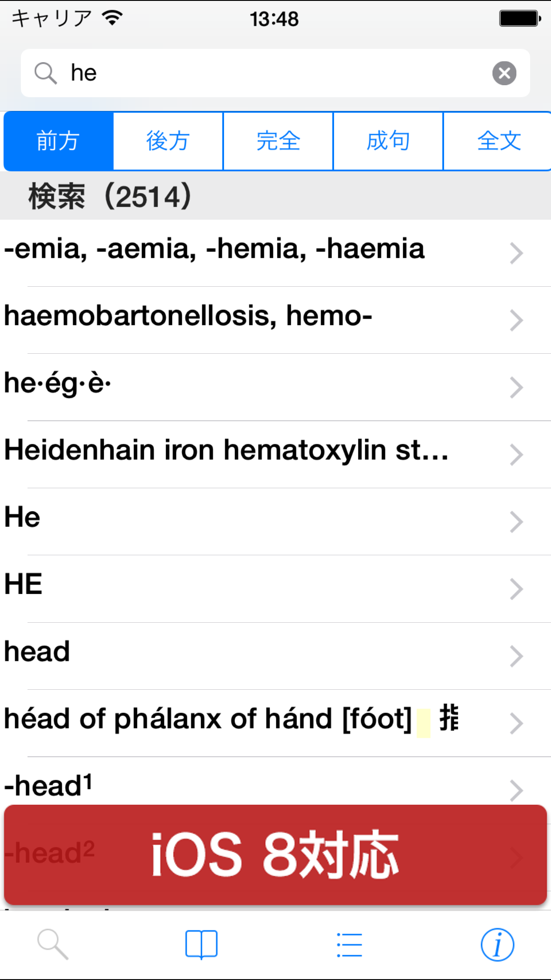Tap the iOS 8対応 red banner

[x=275, y=854]
